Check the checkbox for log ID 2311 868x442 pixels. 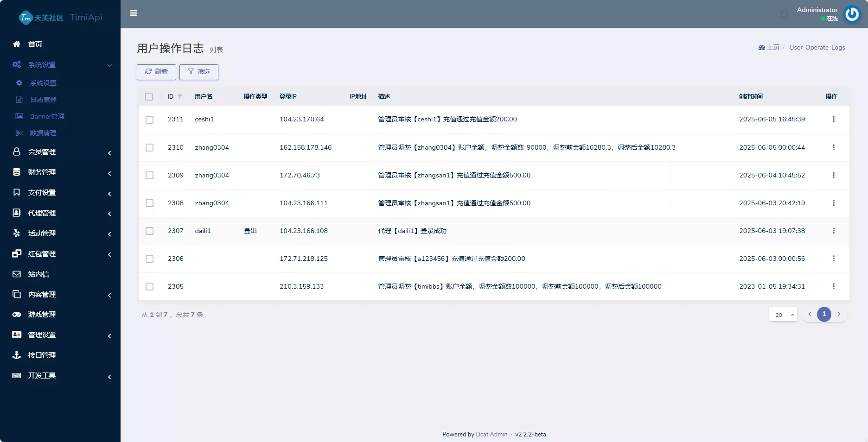click(149, 120)
